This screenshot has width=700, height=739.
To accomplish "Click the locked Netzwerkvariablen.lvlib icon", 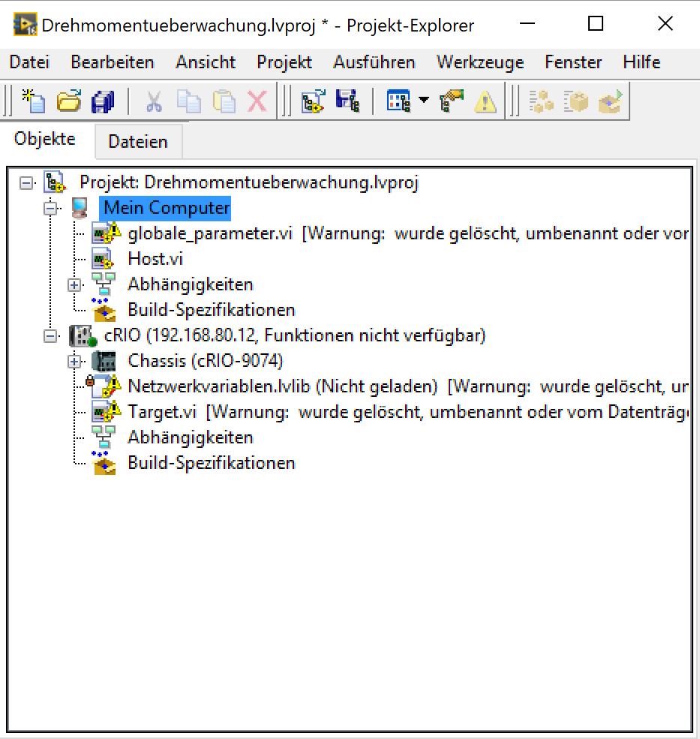I will (x=104, y=386).
